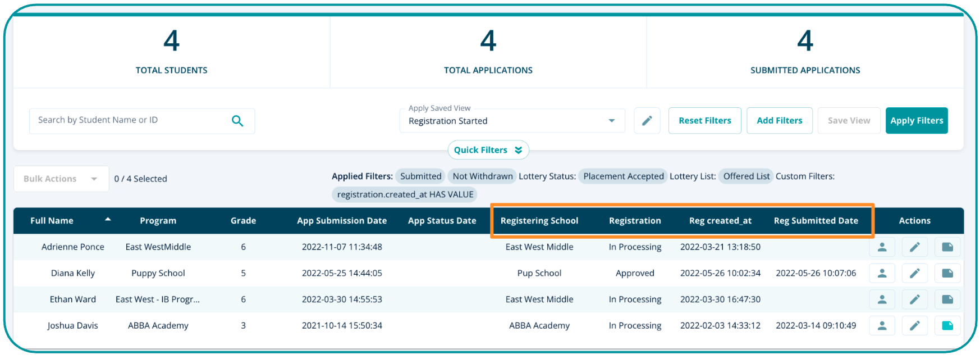Click the note icon for Joshua Davis
Viewport: 980px width, 359px height.
(947, 326)
